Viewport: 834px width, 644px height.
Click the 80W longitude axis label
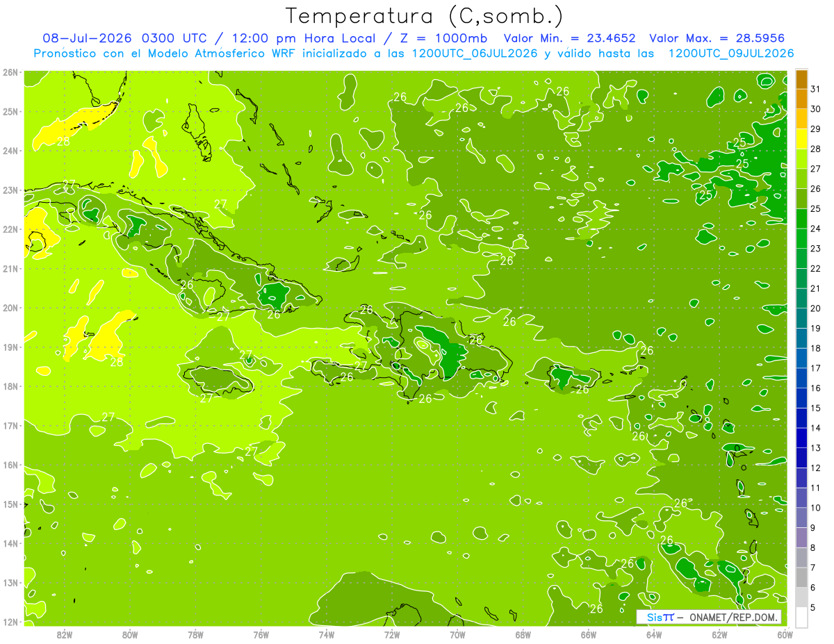click(x=129, y=634)
